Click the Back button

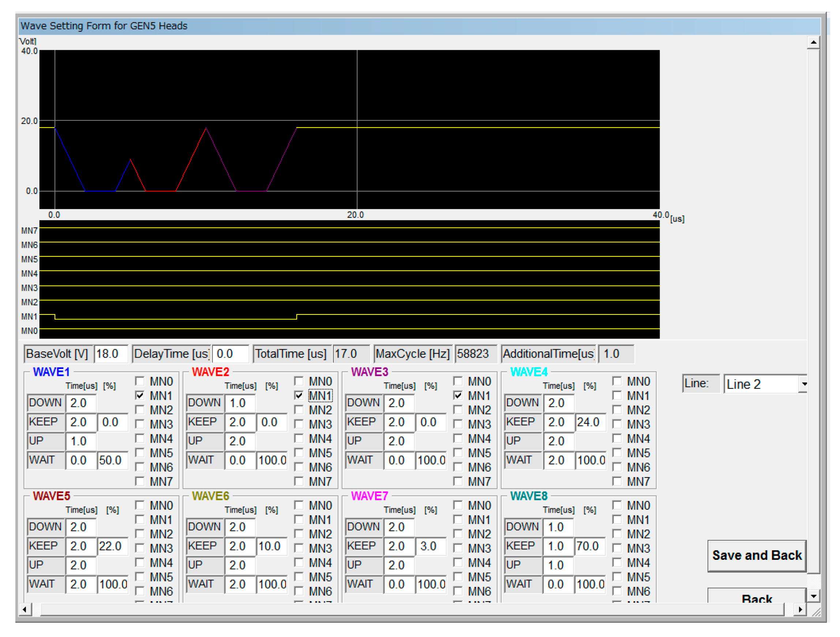click(x=757, y=599)
